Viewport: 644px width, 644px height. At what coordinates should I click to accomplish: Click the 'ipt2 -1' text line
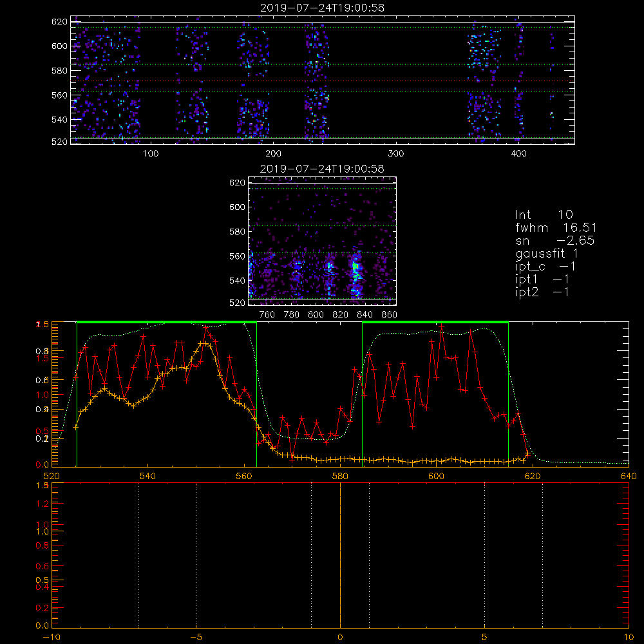(x=542, y=292)
